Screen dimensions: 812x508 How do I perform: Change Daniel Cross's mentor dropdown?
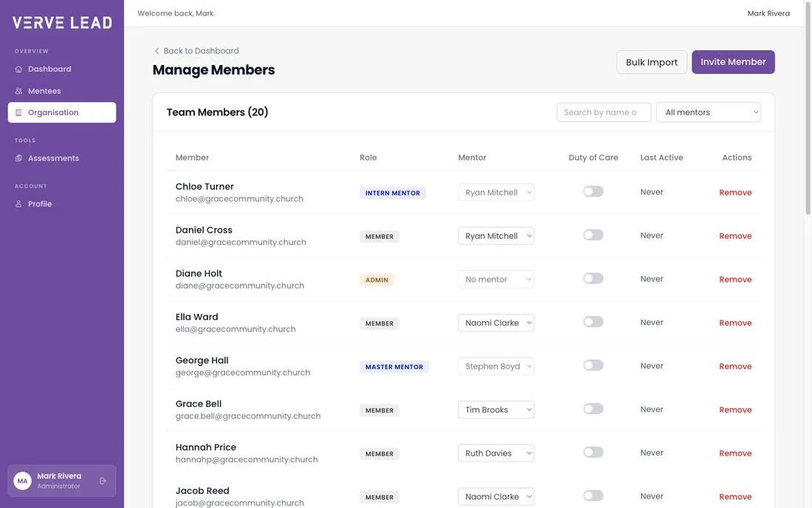(496, 236)
